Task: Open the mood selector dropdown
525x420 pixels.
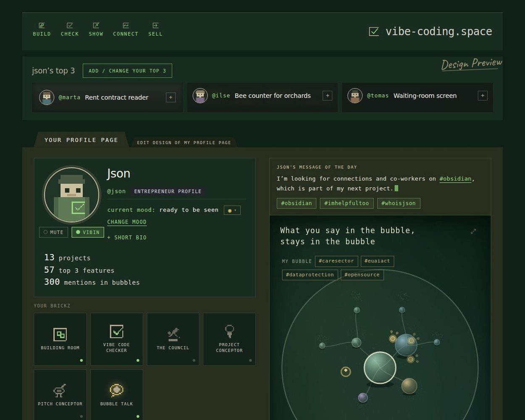Action: tap(232, 210)
